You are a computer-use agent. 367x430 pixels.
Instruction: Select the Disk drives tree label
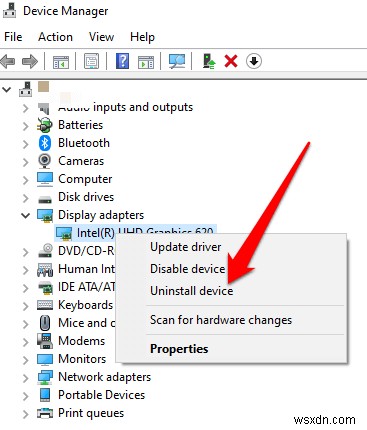tap(86, 197)
